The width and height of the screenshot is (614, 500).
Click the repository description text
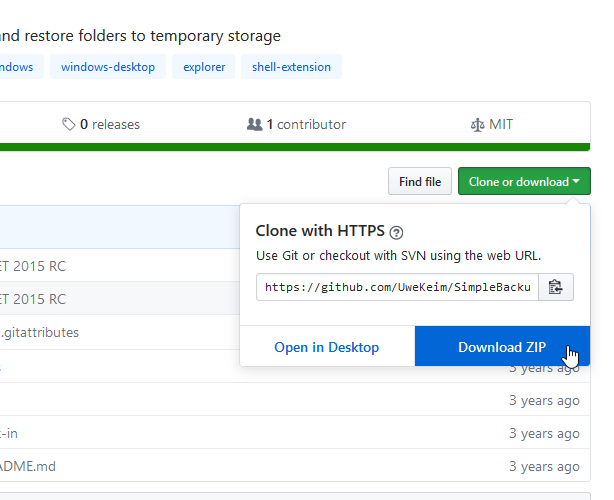click(140, 36)
